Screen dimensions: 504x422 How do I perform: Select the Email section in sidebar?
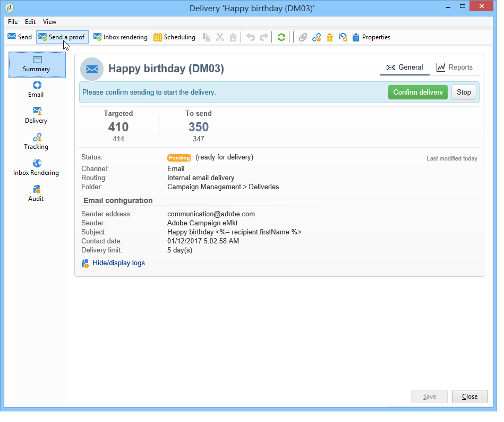tap(36, 90)
